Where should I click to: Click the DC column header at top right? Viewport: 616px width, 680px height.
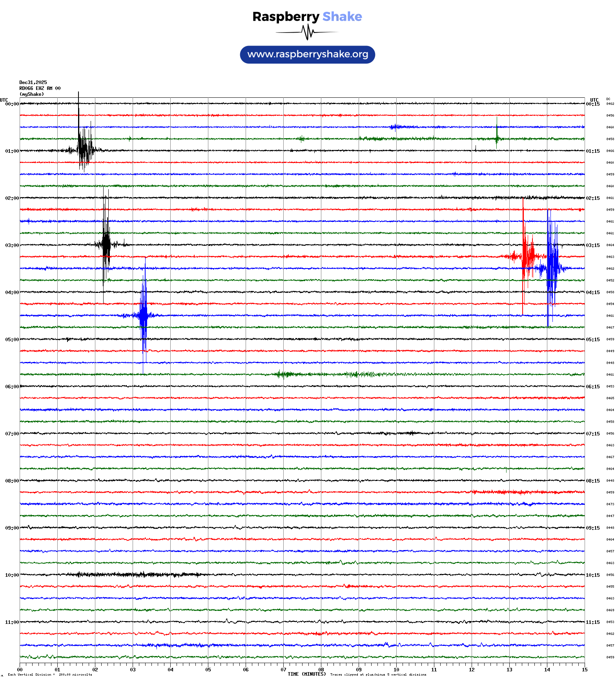coord(608,99)
